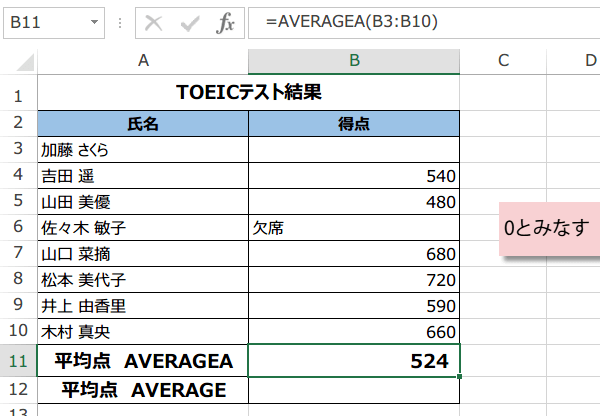
Task: Click the Cancel X icon in formula bar
Action: (x=153, y=23)
